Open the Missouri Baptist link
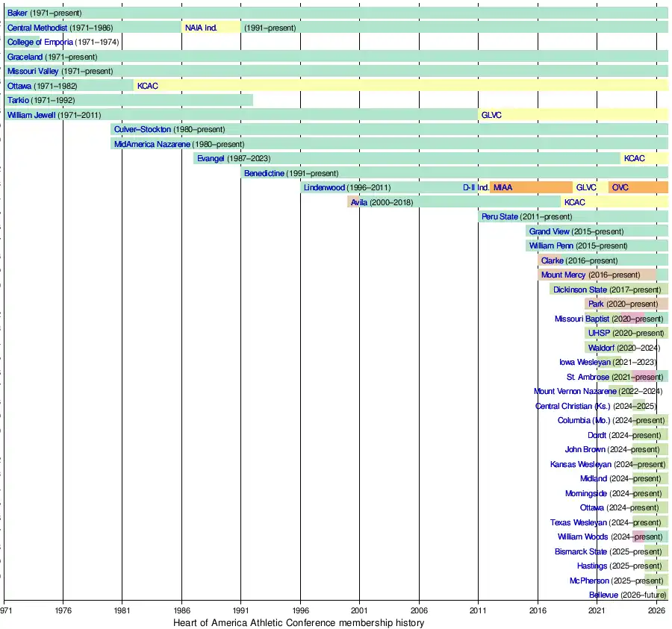 point(582,319)
